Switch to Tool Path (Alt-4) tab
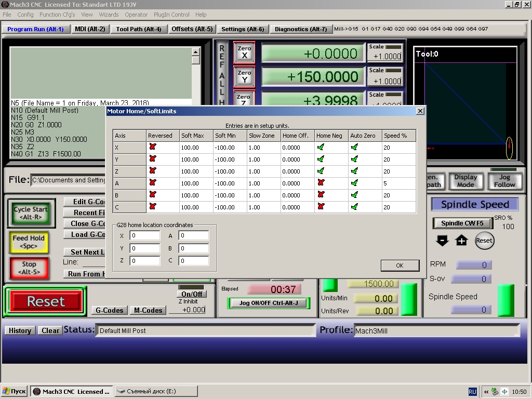This screenshot has height=399, width=532. click(138, 29)
